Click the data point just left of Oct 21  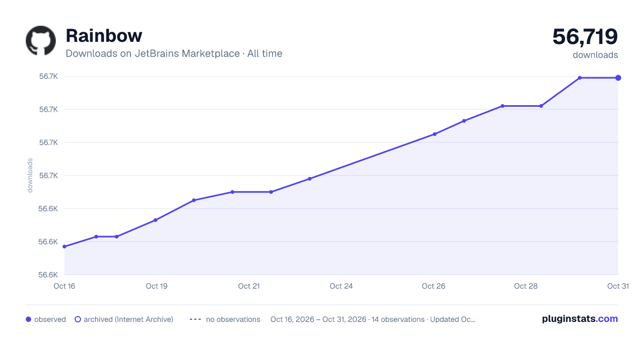(232, 192)
